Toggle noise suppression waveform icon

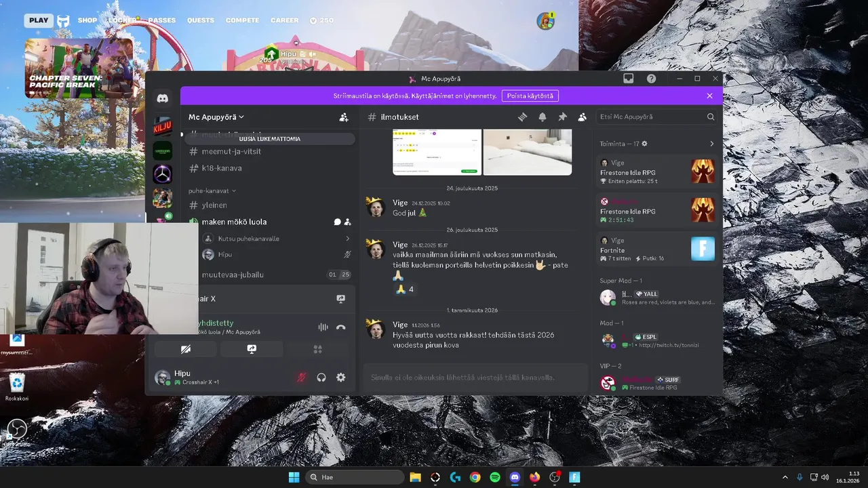323,327
